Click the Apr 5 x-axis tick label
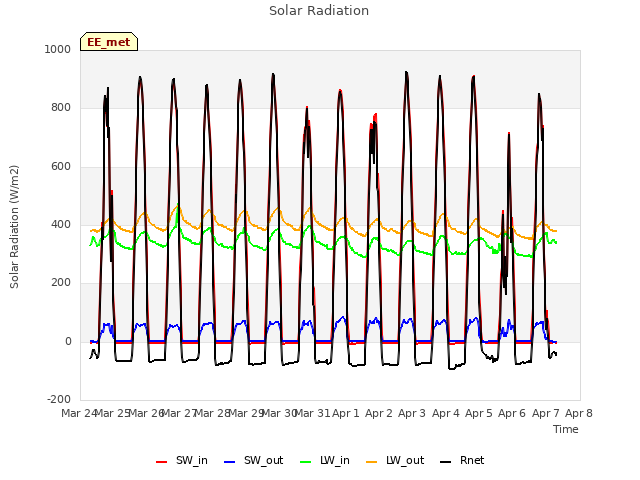Image resolution: width=640 pixels, height=480 pixels. point(479,413)
